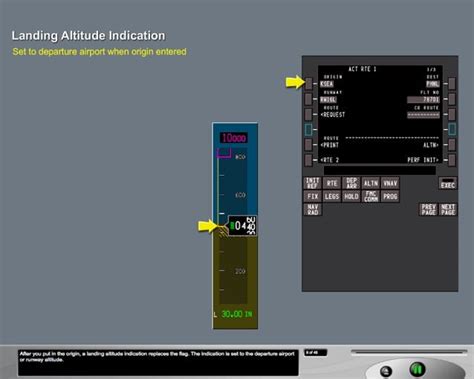Click the CDU scratchpad line
Image resolution: width=474 pixels, height=379 pixels.
pyautogui.click(x=380, y=170)
